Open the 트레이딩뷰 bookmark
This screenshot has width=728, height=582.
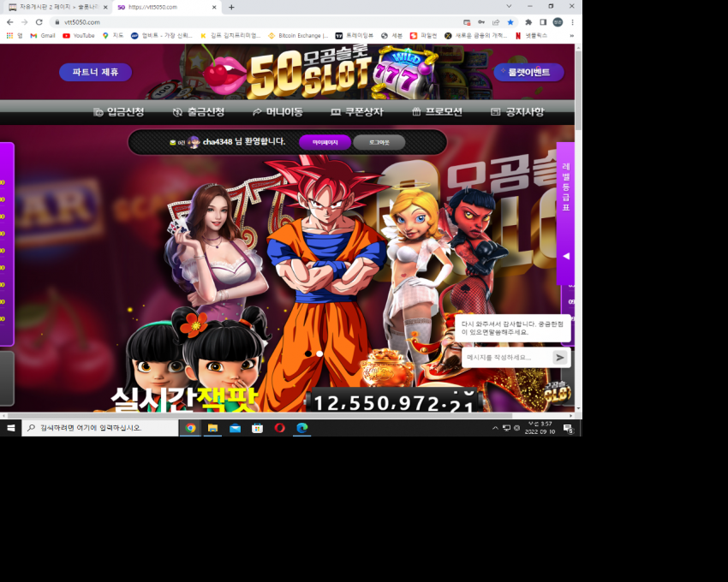pyautogui.click(x=355, y=36)
